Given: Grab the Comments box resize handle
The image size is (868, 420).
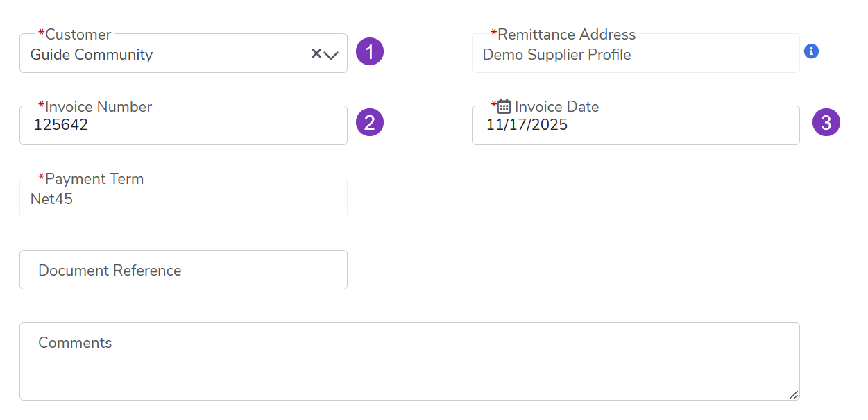Looking at the screenshot, I should (x=793, y=394).
